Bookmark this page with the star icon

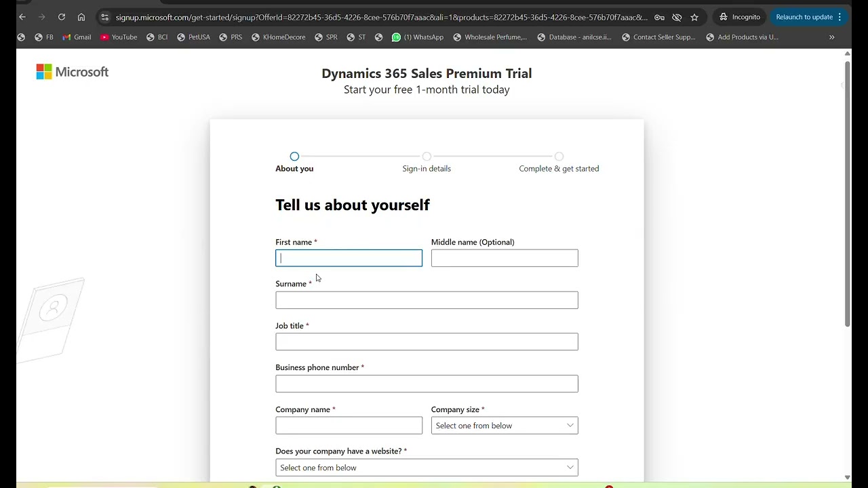[694, 17]
